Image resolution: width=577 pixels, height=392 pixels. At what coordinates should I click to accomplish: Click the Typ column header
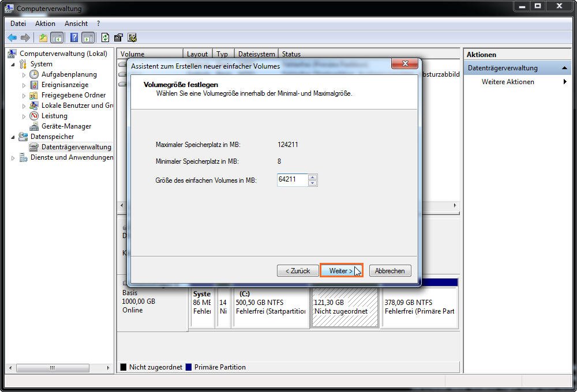click(x=223, y=54)
